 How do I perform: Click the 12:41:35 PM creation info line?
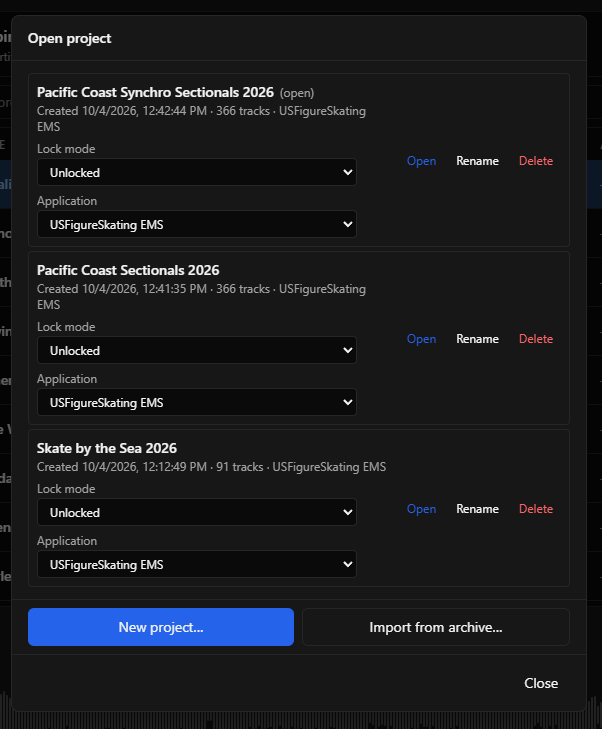tap(201, 297)
